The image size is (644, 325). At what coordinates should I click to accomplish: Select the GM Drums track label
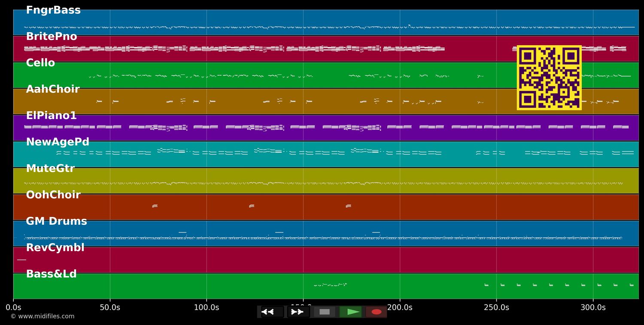coord(56,221)
